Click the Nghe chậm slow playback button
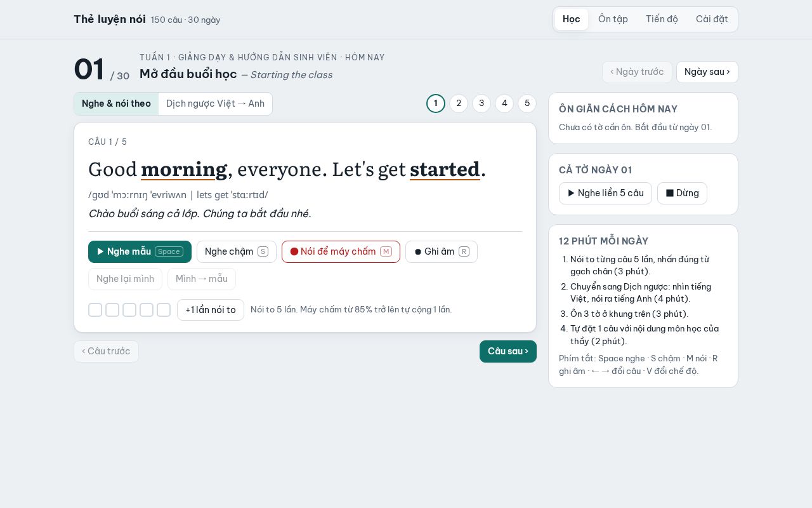812x508 pixels. (x=237, y=251)
